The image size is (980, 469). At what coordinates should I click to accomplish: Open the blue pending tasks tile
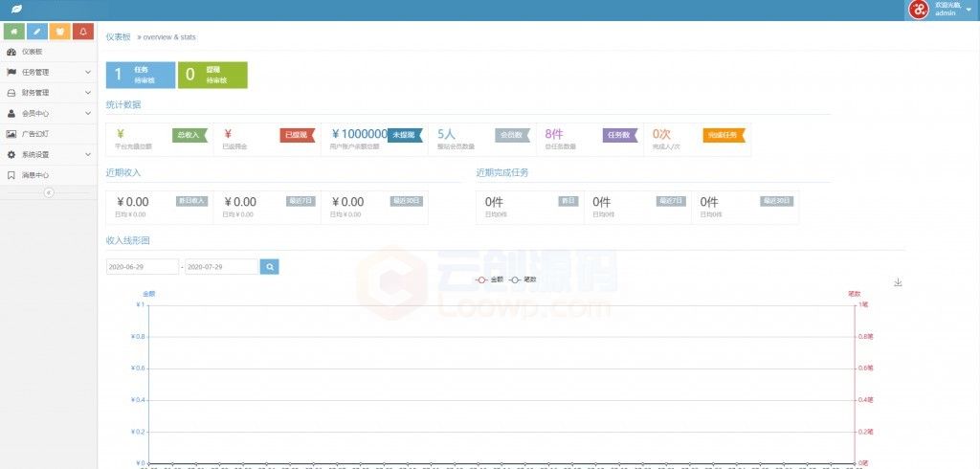point(141,75)
